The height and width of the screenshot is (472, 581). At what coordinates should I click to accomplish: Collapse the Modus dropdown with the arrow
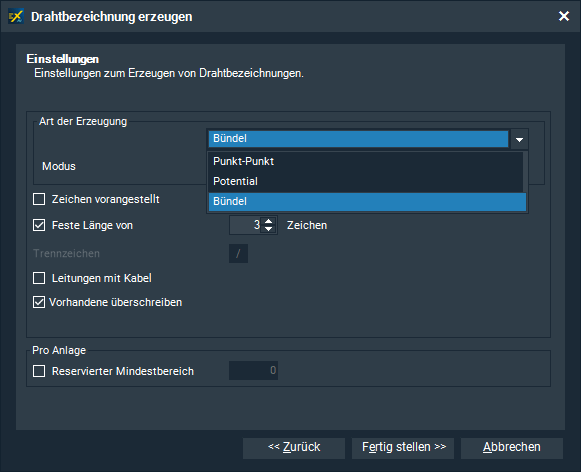click(519, 139)
